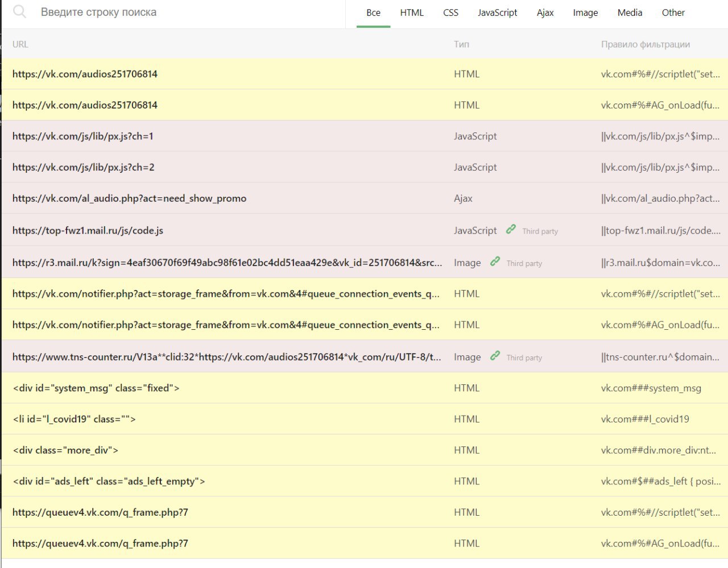Click the search magnifier icon

point(19,11)
